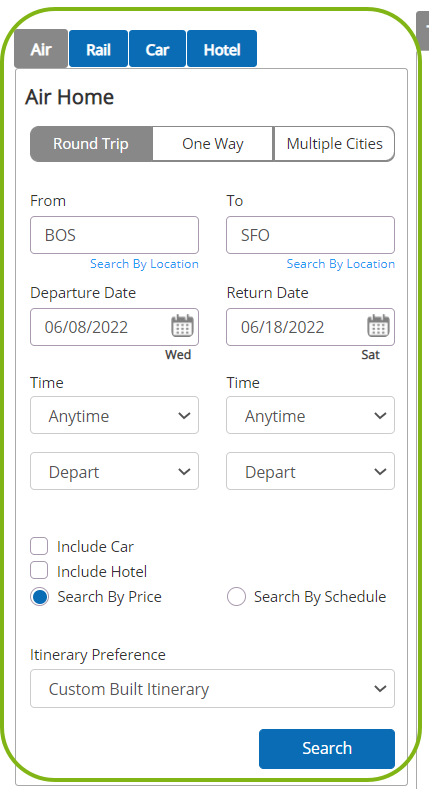Select the One Way trip option
This screenshot has height=789, width=429.
[x=213, y=144]
